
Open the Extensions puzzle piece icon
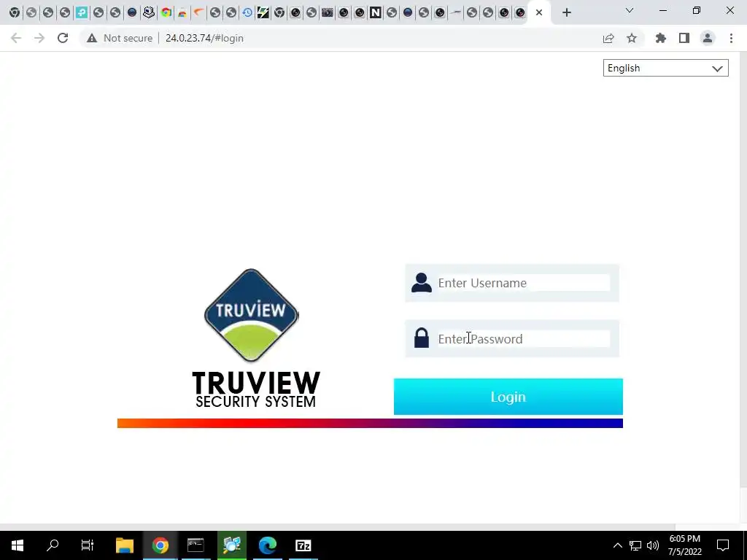point(661,38)
